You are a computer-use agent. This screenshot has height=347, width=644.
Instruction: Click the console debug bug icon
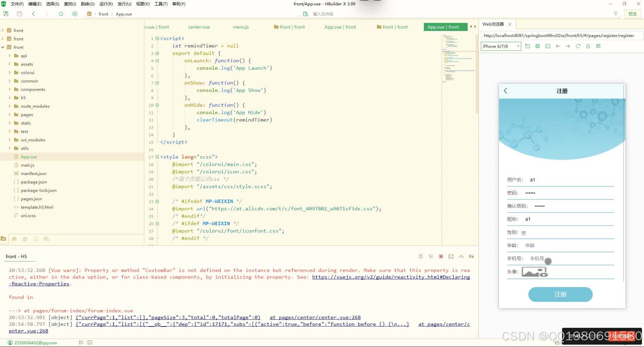click(x=420, y=256)
